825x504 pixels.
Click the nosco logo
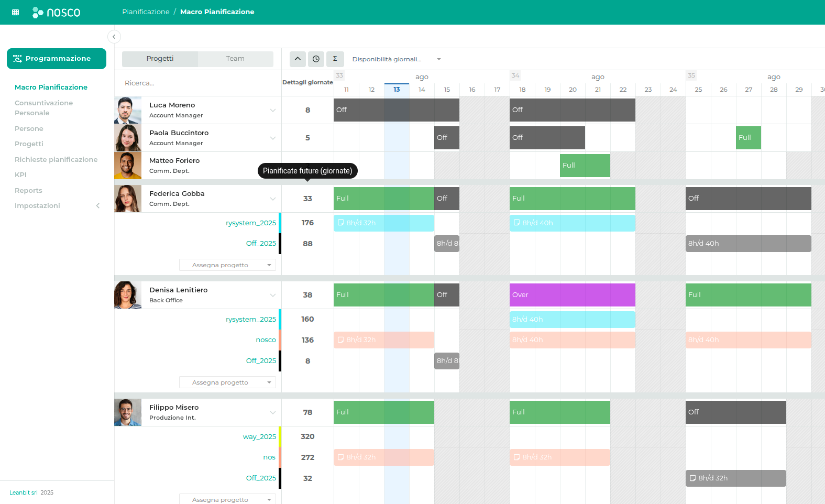[x=57, y=12]
